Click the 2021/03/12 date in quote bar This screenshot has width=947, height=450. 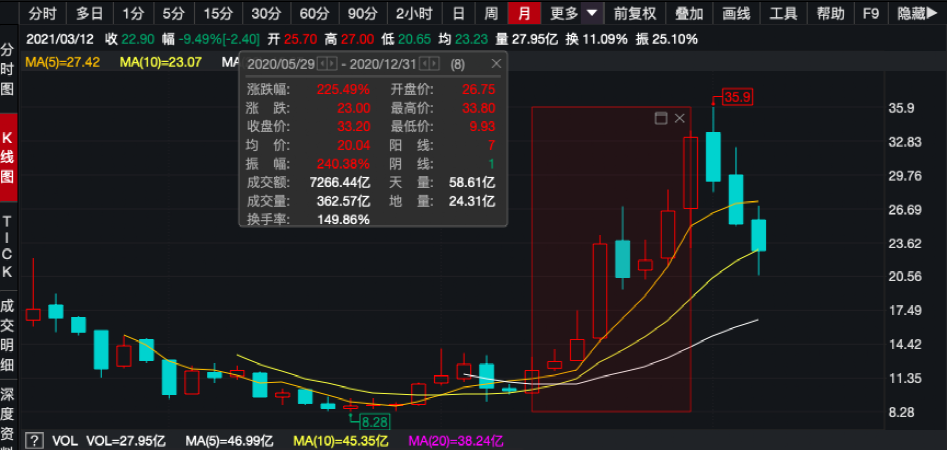pos(60,40)
